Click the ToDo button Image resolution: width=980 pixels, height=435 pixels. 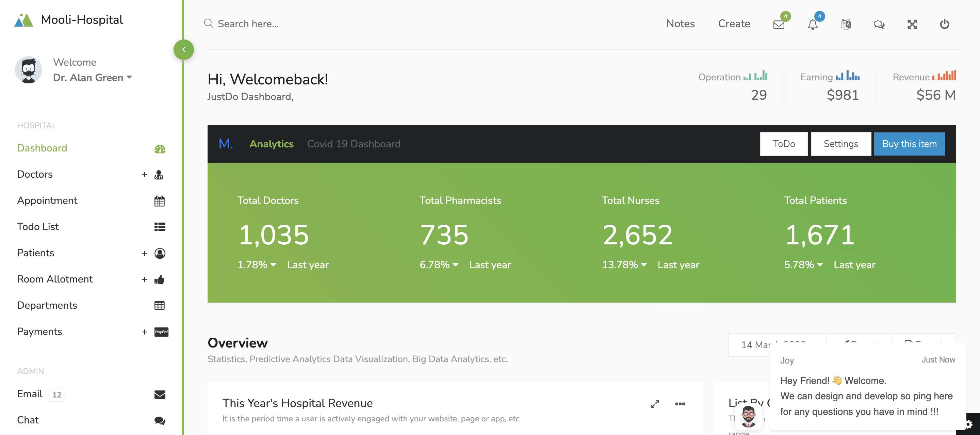tap(784, 144)
